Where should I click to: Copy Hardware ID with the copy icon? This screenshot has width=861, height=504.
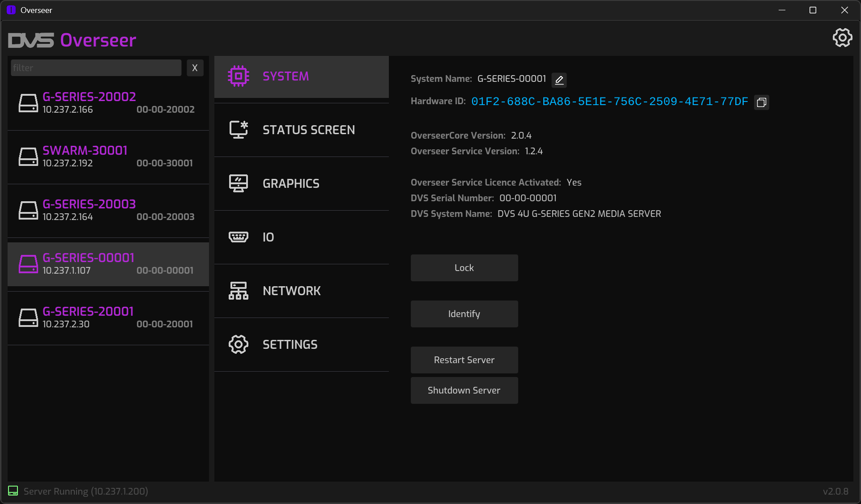coord(761,102)
